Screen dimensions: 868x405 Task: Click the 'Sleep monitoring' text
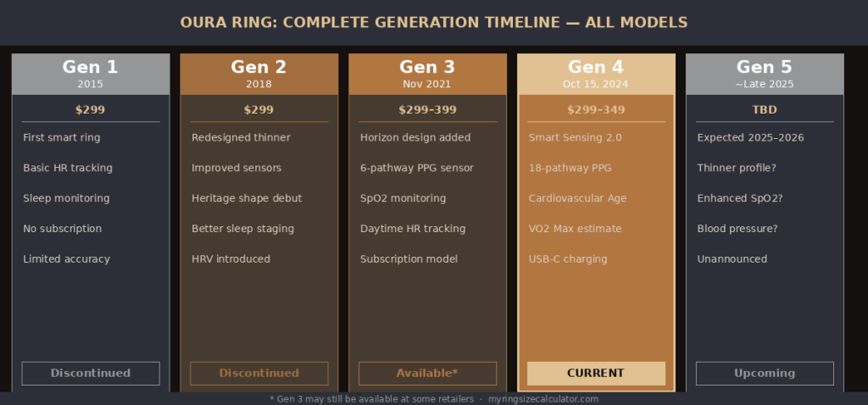[x=66, y=198]
